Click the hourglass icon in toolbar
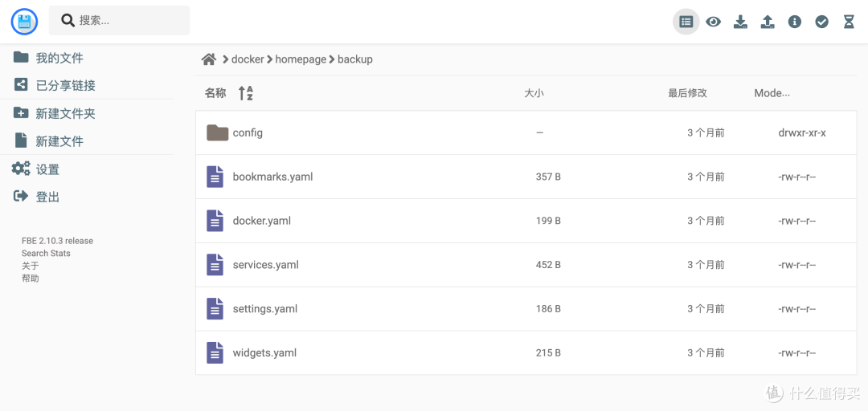The width and height of the screenshot is (868, 411). [x=849, y=22]
